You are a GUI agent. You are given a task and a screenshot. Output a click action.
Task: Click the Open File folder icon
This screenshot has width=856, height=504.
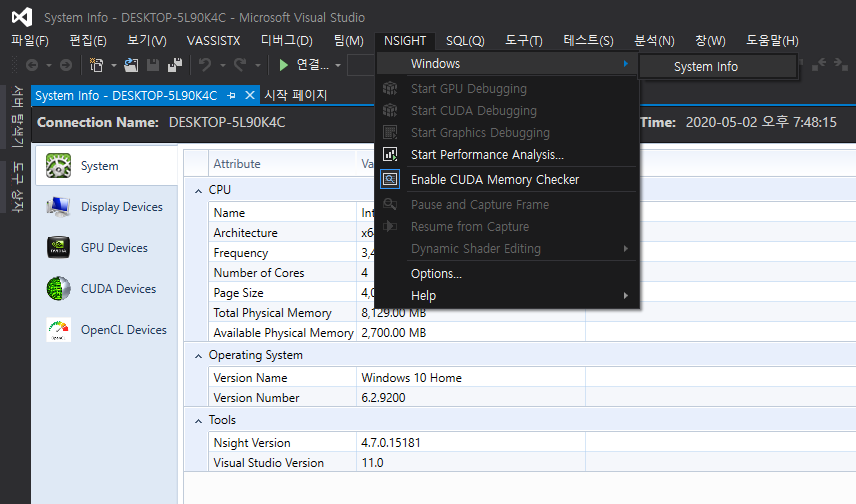131,66
